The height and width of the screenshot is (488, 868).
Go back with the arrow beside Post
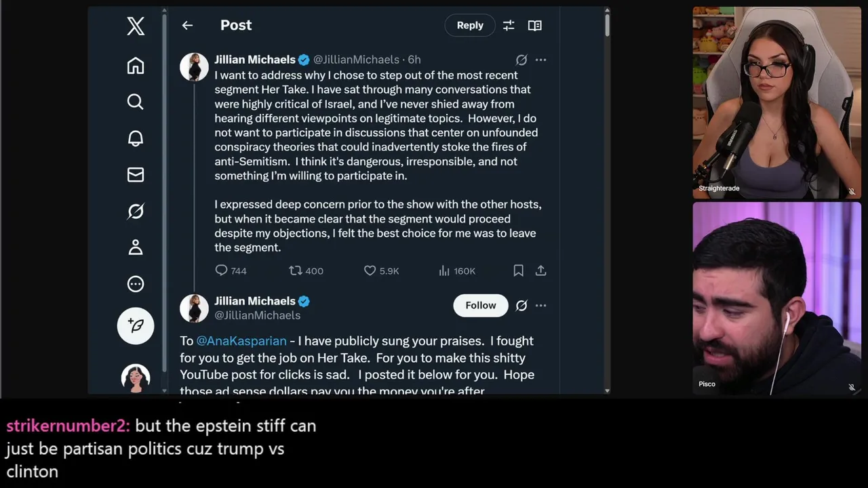(x=187, y=26)
